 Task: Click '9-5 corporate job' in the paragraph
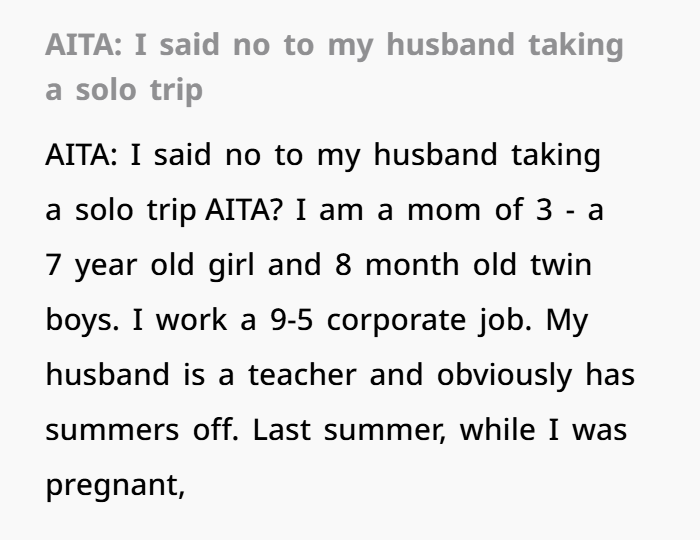pos(399,320)
